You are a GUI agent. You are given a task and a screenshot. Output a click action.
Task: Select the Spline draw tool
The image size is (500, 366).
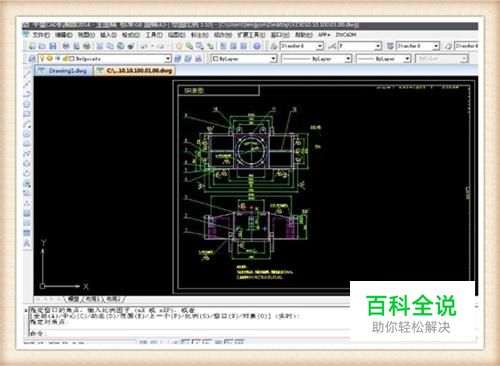[27, 154]
